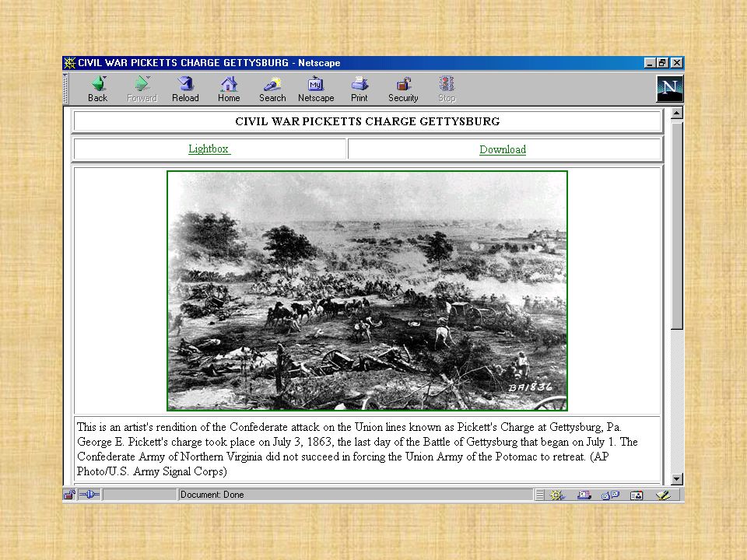The height and width of the screenshot is (560, 747).
Task: Click the toolbar collapse grip handle
Action: [x=65, y=89]
